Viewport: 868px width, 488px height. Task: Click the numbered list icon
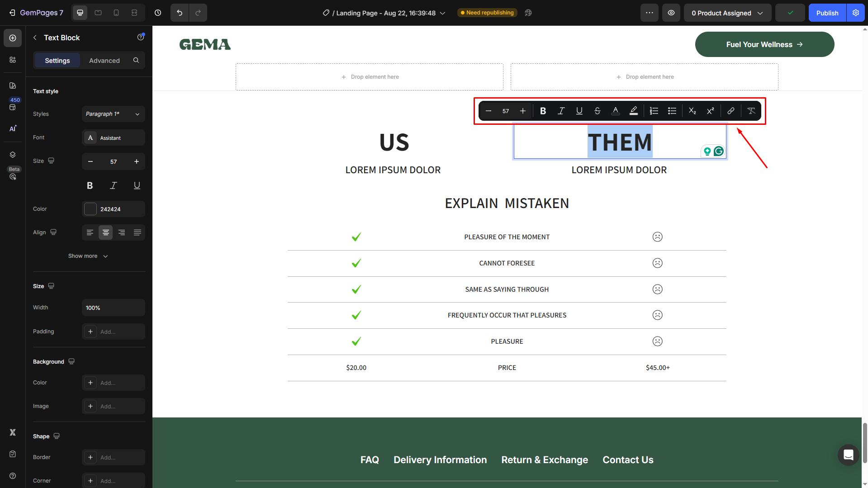654,111
